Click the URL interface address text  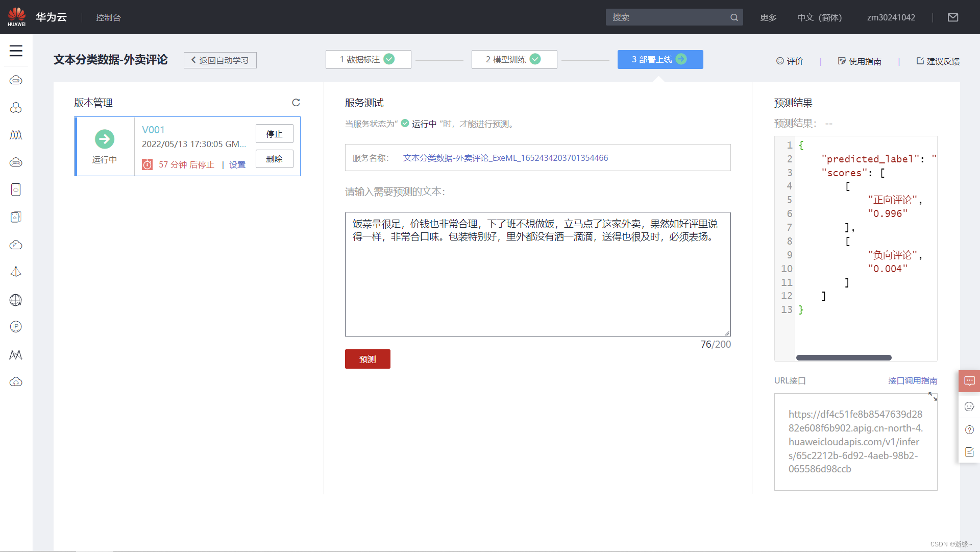click(855, 442)
